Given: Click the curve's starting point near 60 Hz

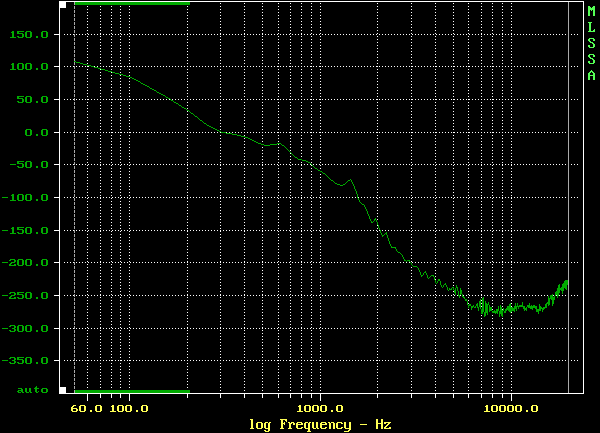Looking at the screenshot, I should tap(76, 62).
